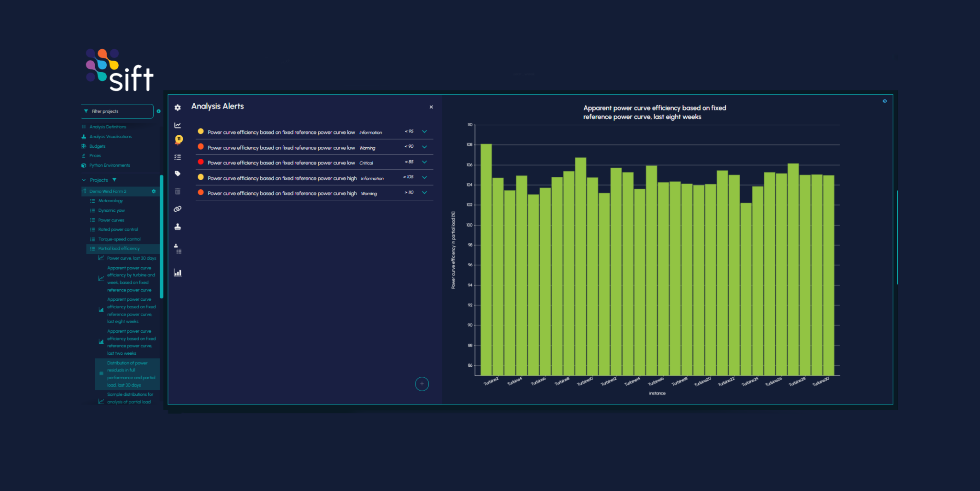980x491 pixels.
Task: Click the info icon next to Filter projects
Action: 158,111
